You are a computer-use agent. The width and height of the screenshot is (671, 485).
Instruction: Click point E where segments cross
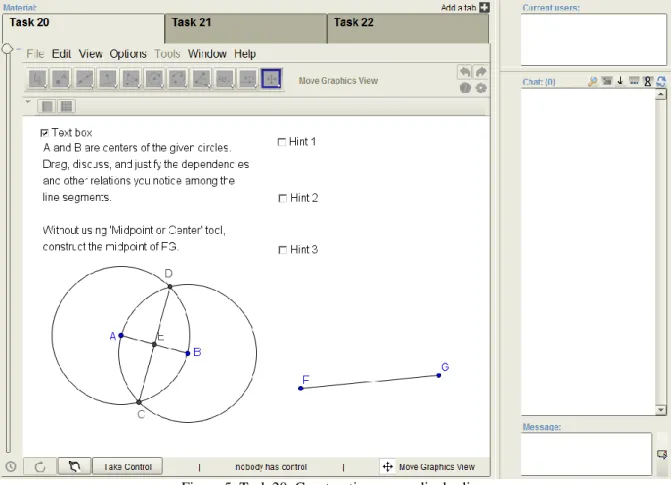tap(154, 344)
